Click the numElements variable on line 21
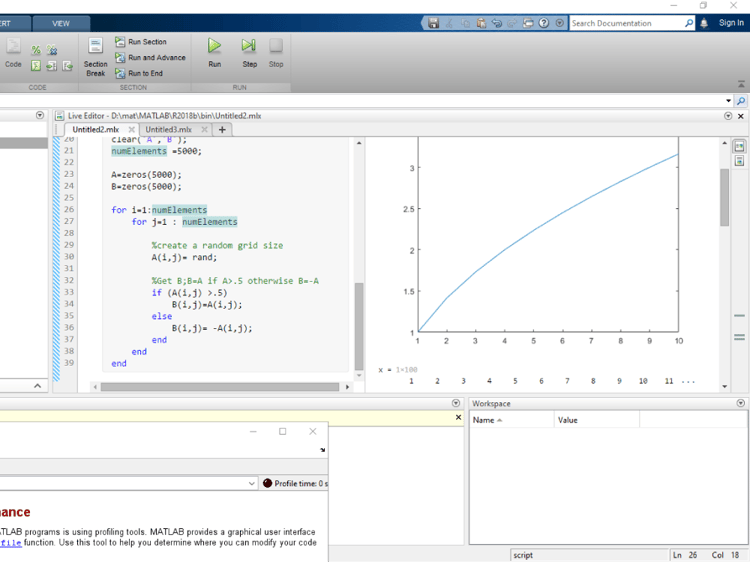Viewport: 750px width, 562px height. point(139,151)
